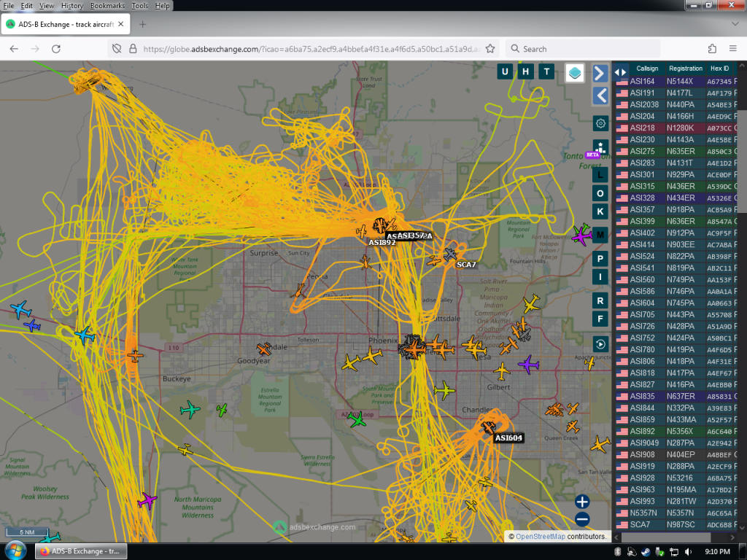Click the map layers selector icon
This screenshot has height=560, width=747.
pyautogui.click(x=575, y=73)
